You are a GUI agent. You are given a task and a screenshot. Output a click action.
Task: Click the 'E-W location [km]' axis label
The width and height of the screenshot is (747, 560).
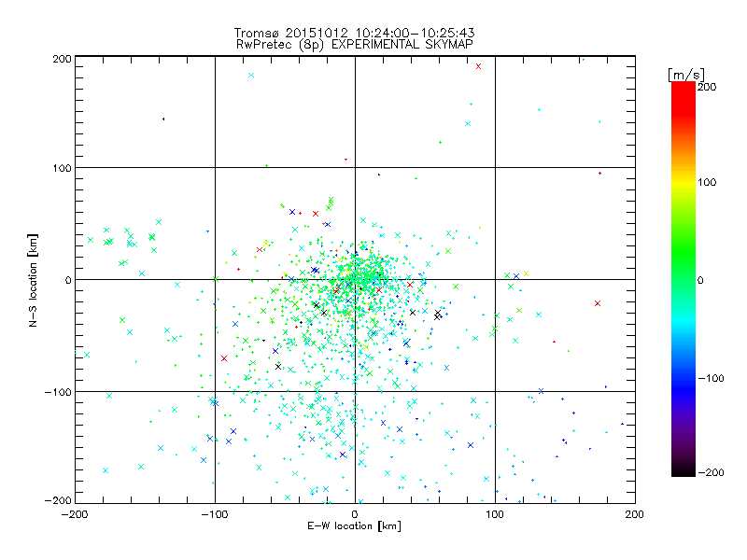click(x=354, y=526)
